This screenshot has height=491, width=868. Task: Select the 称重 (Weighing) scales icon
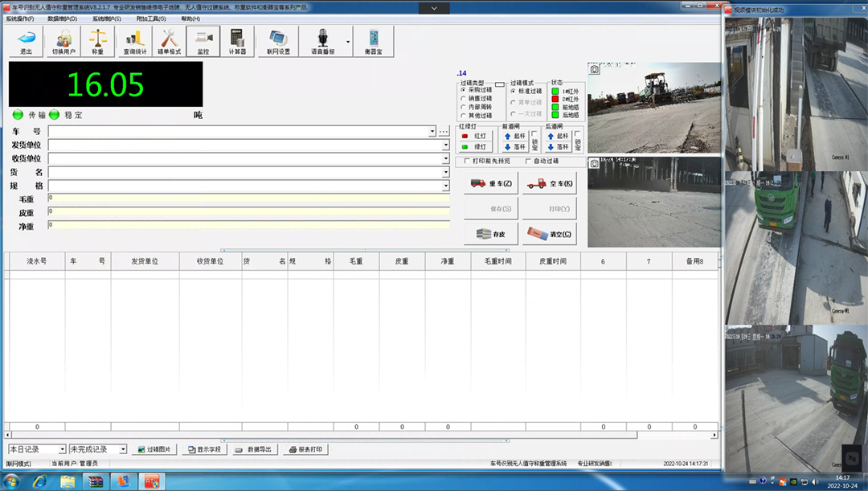97,42
